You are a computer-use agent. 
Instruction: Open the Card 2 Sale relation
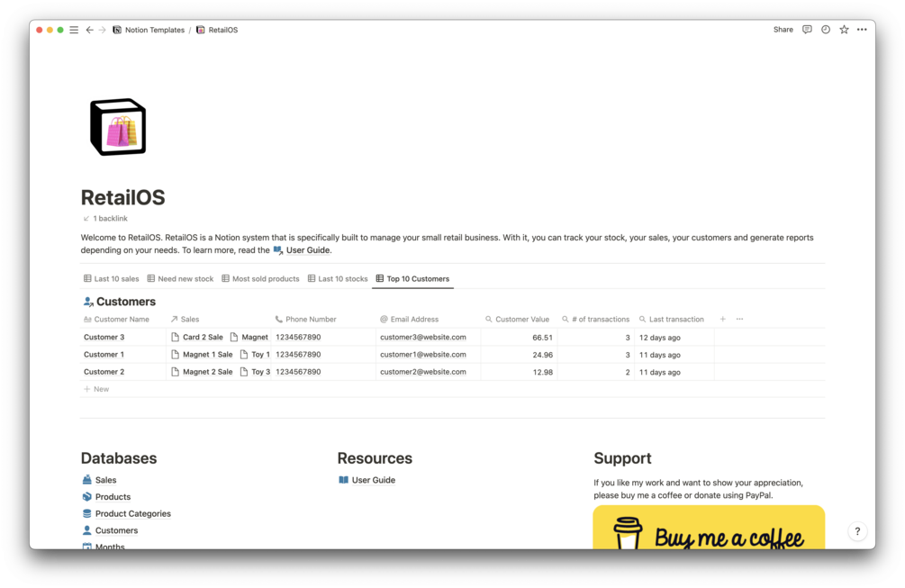[197, 337]
